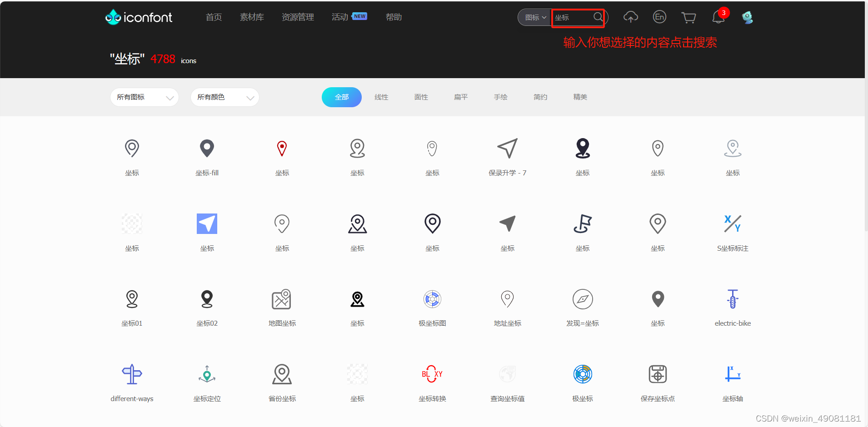Open the S坐标标注 XY icon
This screenshot has height=427, width=868.
732,223
